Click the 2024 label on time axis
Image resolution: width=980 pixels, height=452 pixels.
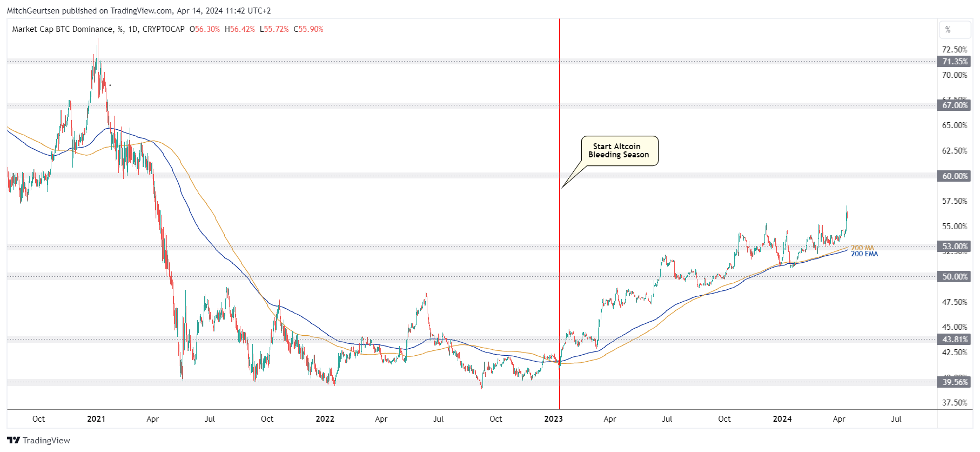pyautogui.click(x=782, y=419)
